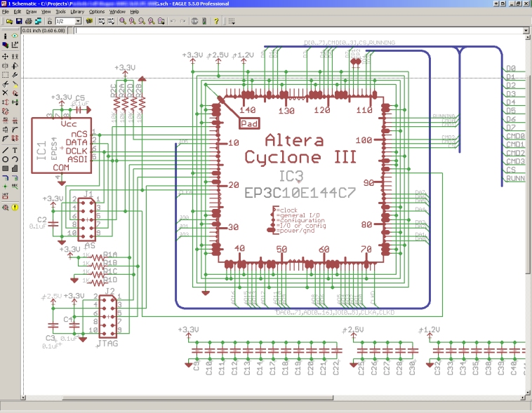Open the Errors yellow exclamation tool

point(15,208)
